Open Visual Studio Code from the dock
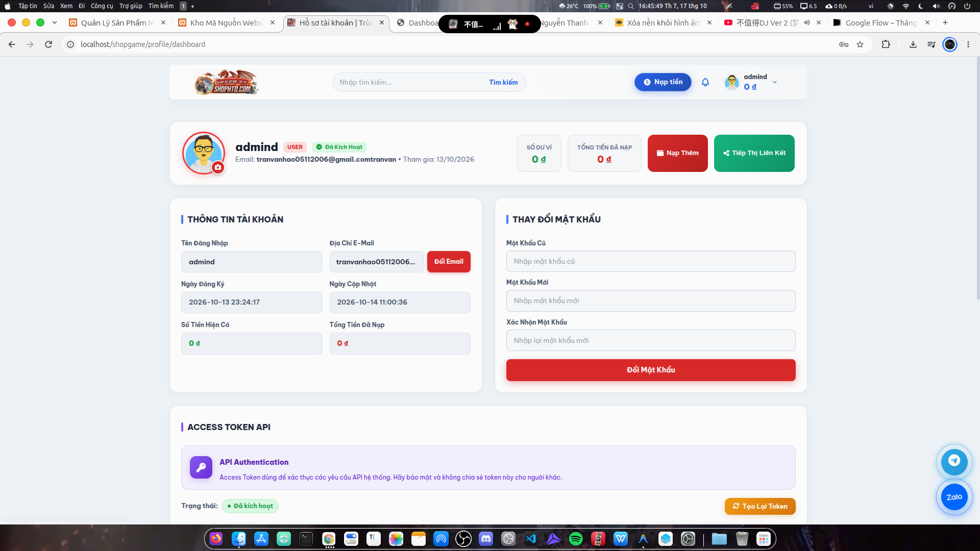The width and height of the screenshot is (980, 551). pos(531,539)
